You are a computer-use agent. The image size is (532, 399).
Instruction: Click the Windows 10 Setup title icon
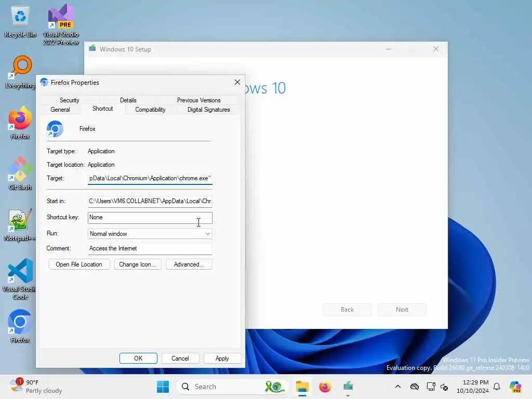coord(92,49)
